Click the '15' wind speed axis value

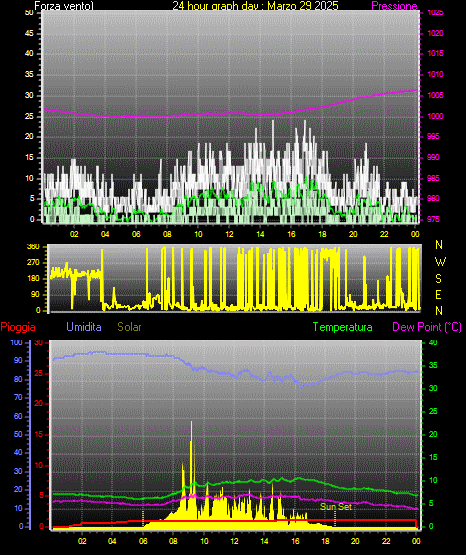pyautogui.click(x=29, y=157)
